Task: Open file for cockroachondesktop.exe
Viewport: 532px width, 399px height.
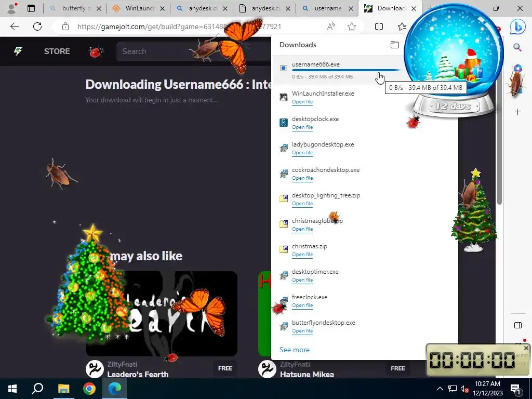Action: pos(302,178)
